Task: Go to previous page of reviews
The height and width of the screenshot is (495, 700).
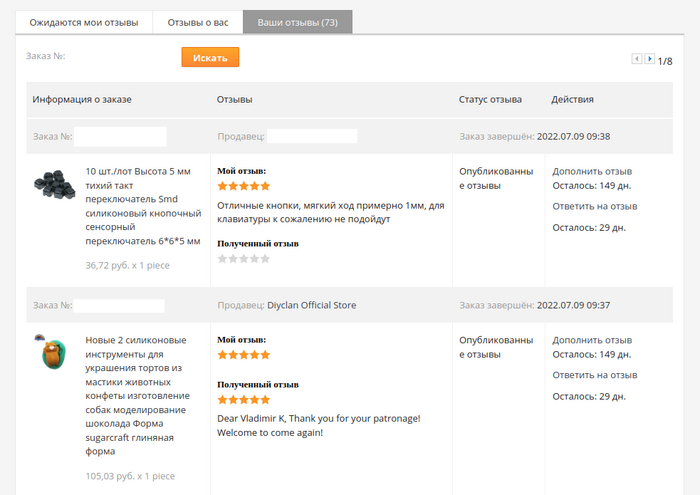Action: click(637, 60)
